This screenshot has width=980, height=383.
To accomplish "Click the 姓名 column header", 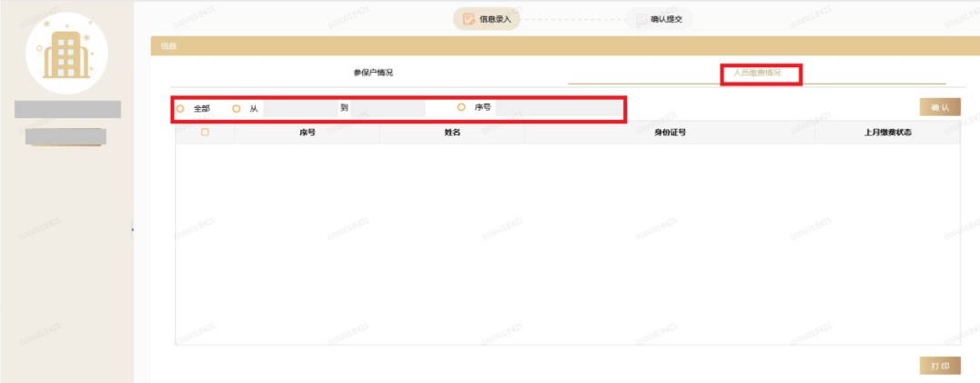I will pyautogui.click(x=452, y=133).
